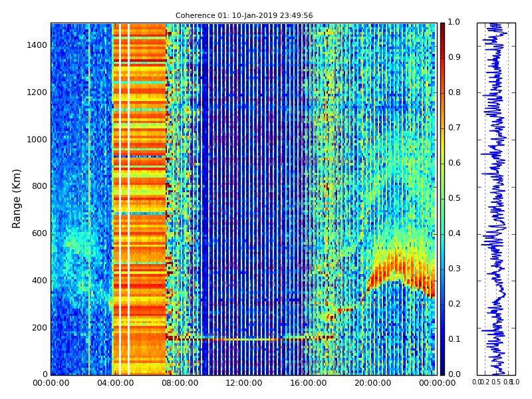This screenshot has height=399, width=532.
Task: Click the colorbar label 0.8
Action: [454, 92]
